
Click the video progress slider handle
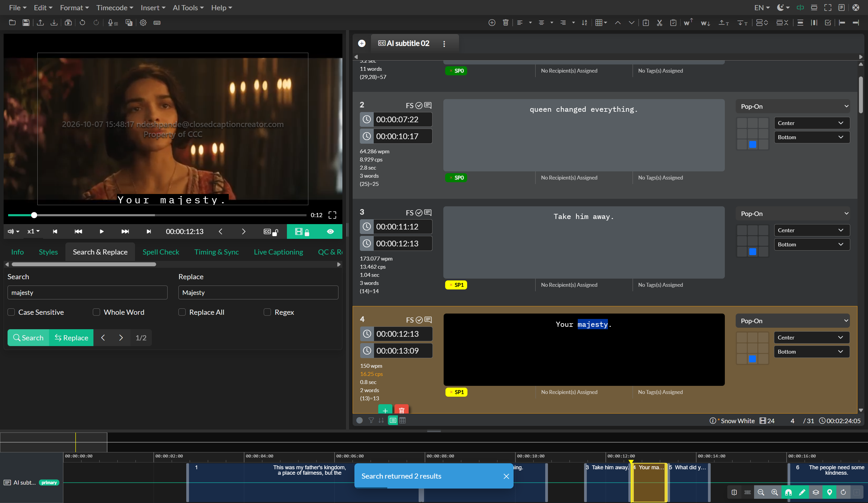click(34, 215)
